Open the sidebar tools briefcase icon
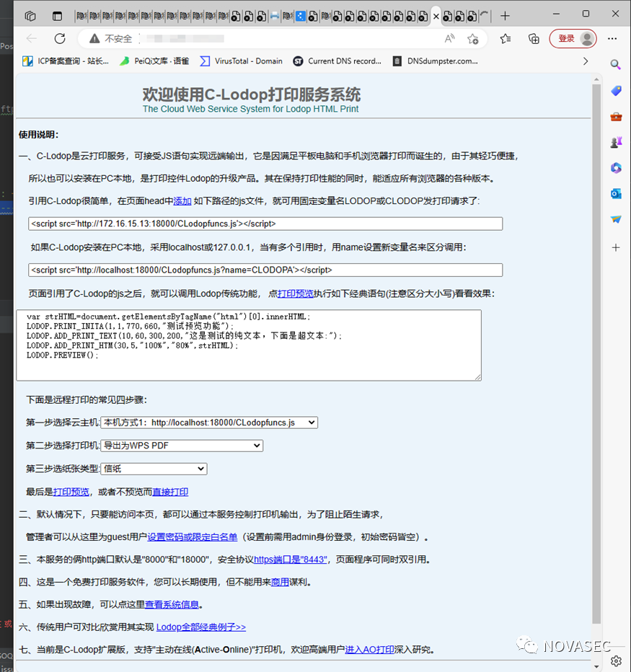This screenshot has height=672, width=631. pyautogui.click(x=616, y=117)
